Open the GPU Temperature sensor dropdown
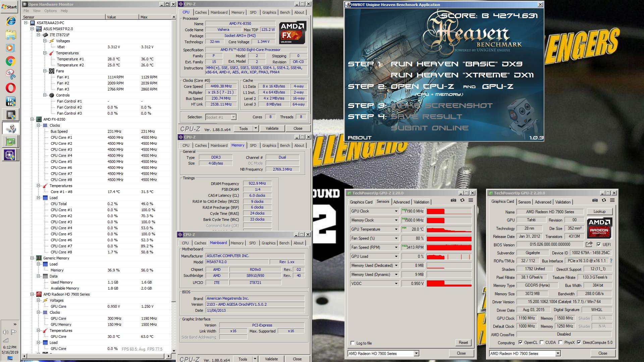Image resolution: width=644 pixels, height=362 pixels. pyautogui.click(x=396, y=229)
